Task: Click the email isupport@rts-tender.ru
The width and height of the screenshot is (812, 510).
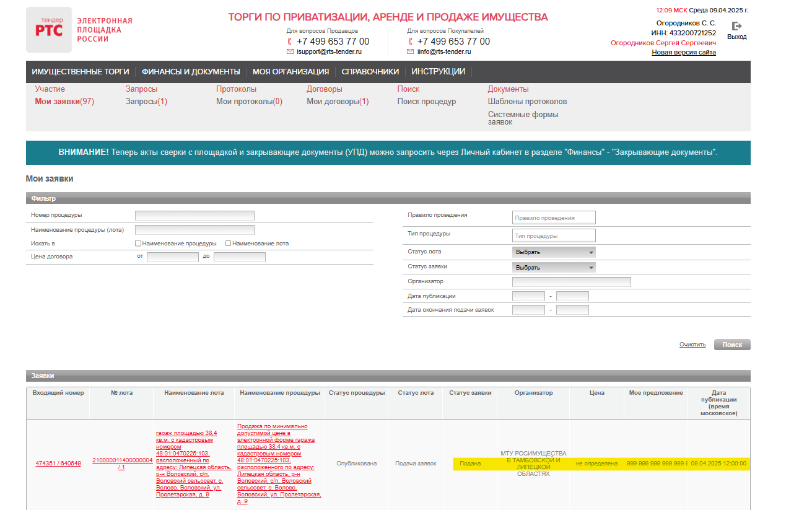Action: pos(330,52)
